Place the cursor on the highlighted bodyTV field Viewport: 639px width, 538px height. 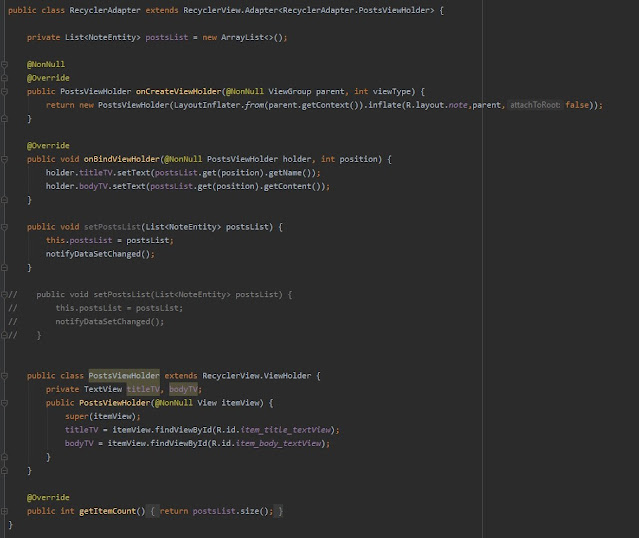184,389
